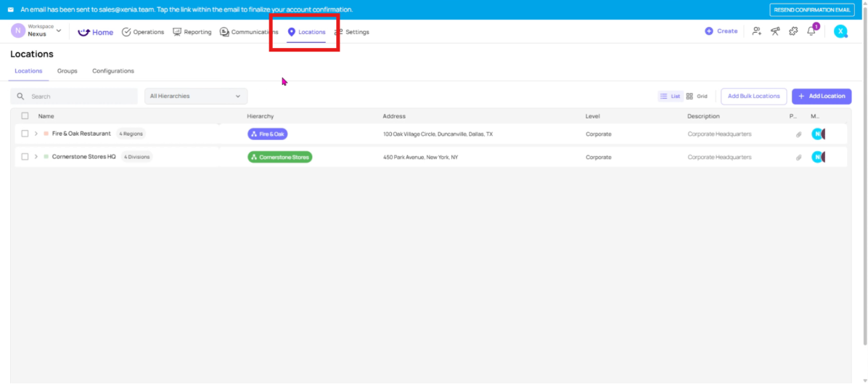Click attachment paperclip for Fire & Oak Restaurant

click(798, 134)
